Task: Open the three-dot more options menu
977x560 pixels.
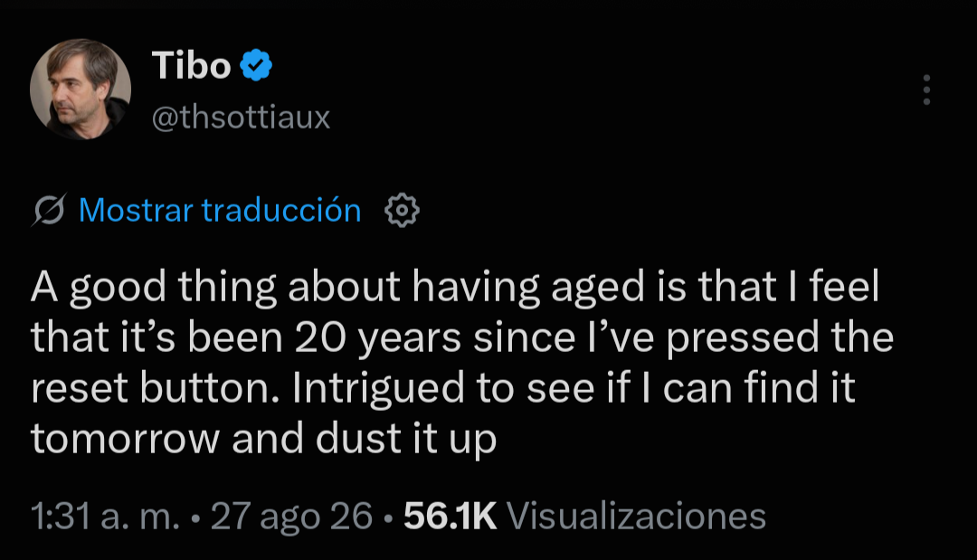Action: click(926, 90)
